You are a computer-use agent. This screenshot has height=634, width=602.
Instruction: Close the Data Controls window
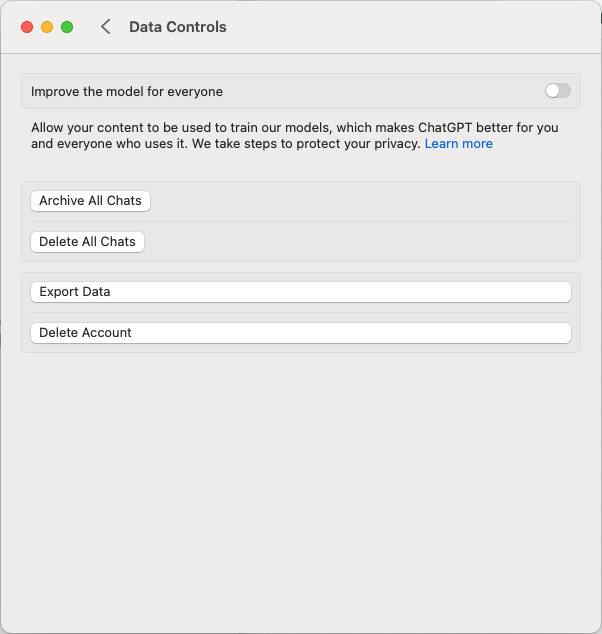27,27
